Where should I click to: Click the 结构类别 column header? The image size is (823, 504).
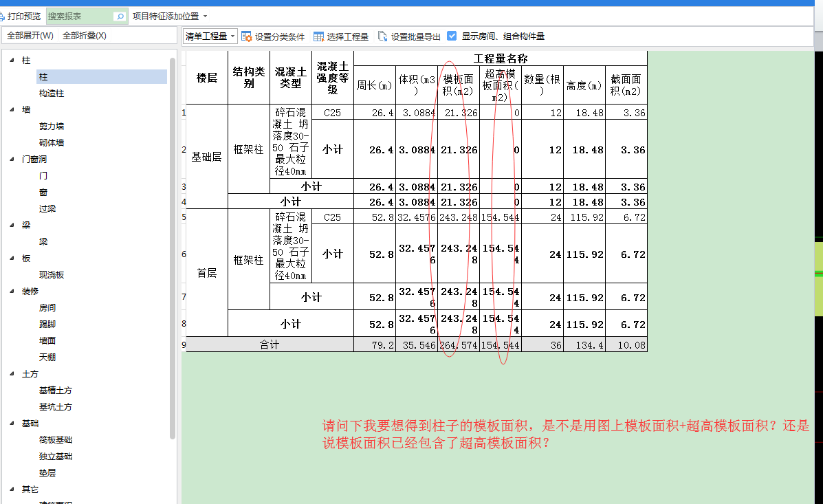point(249,78)
